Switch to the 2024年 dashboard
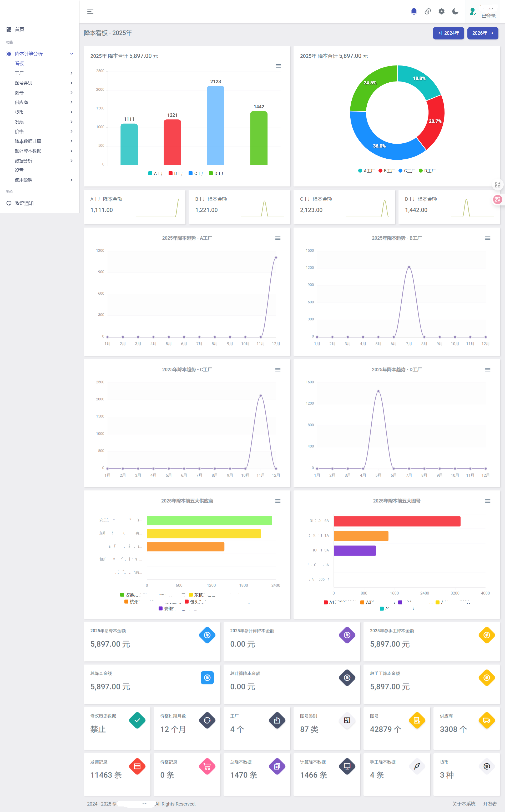Image resolution: width=505 pixels, height=812 pixels. pyautogui.click(x=448, y=33)
